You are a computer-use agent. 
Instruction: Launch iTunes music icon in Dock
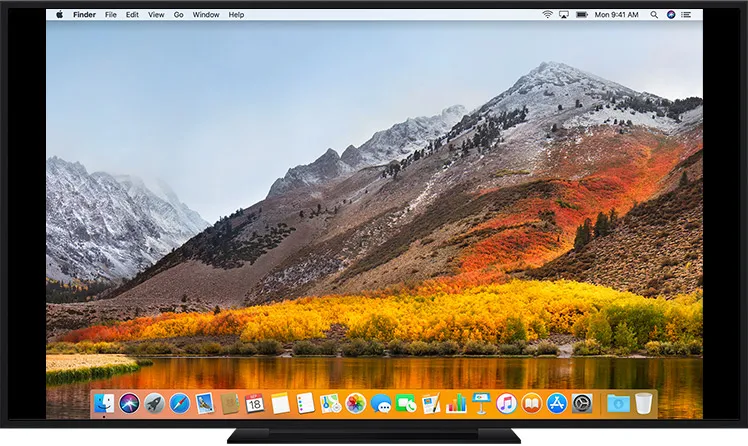coord(507,403)
